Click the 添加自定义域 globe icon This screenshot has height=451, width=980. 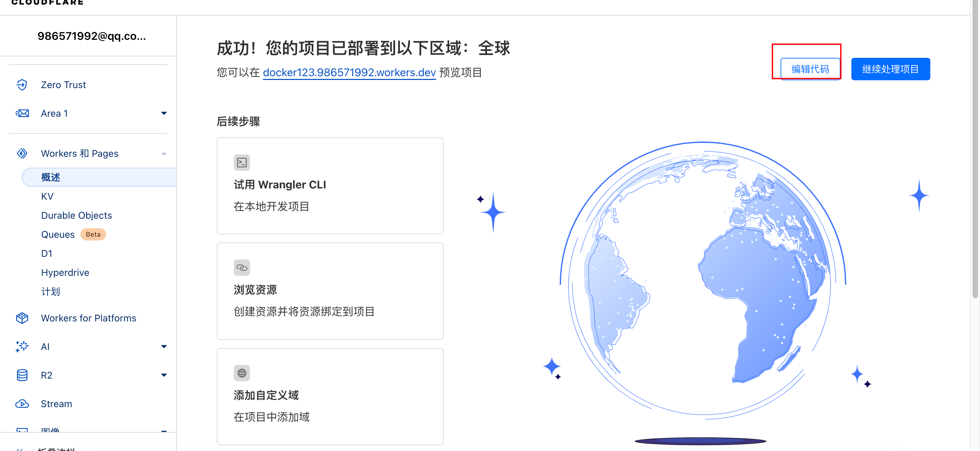click(242, 373)
